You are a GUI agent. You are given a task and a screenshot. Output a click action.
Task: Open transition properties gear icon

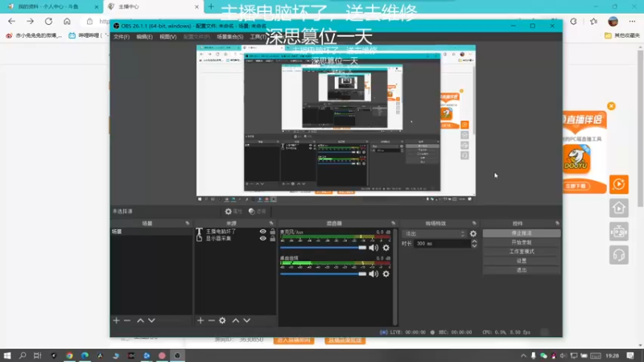click(x=473, y=233)
